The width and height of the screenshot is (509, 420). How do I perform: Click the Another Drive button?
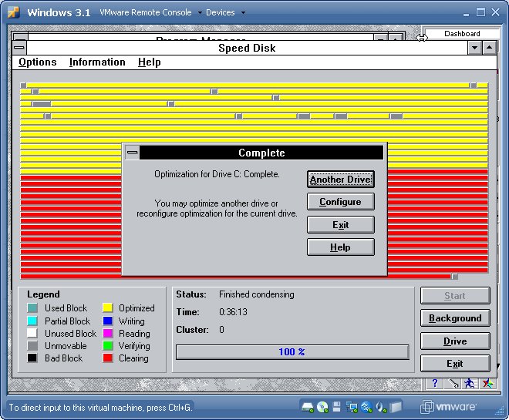340,180
